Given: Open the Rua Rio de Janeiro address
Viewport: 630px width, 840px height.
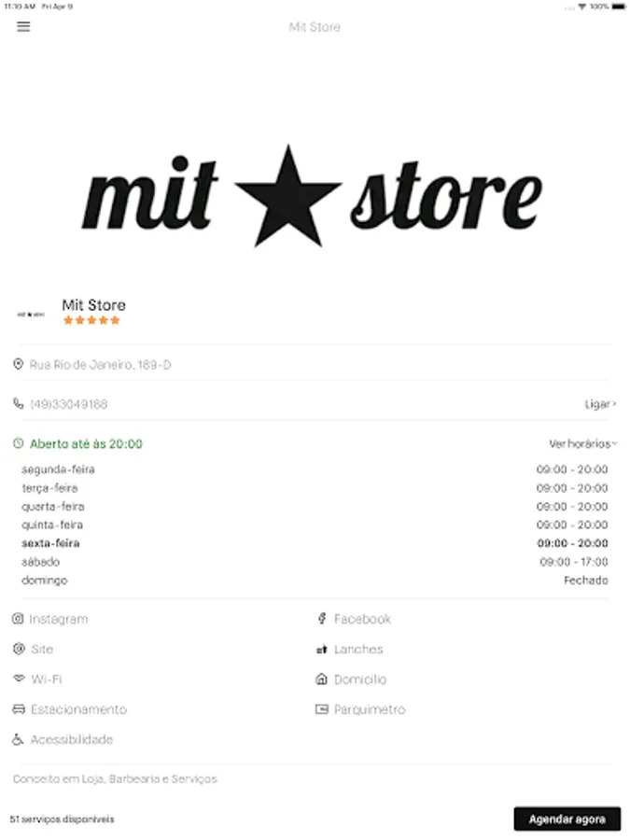Looking at the screenshot, I should coord(100,365).
